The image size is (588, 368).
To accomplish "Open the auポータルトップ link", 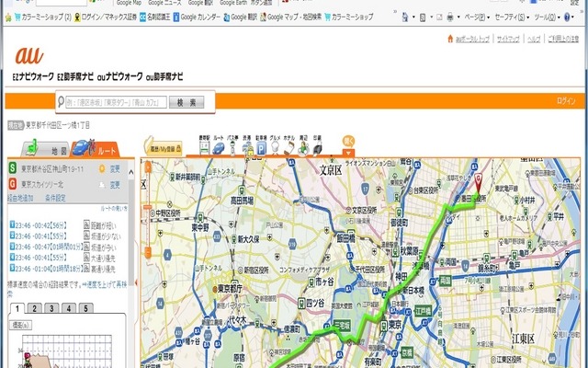I will (x=472, y=39).
